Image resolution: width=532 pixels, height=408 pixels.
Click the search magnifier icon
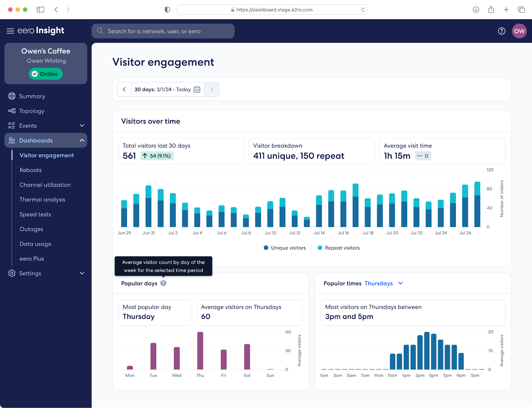tap(100, 31)
